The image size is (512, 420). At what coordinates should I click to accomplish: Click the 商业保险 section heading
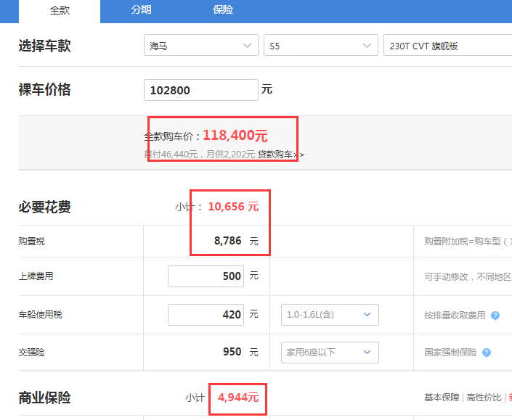coord(45,398)
